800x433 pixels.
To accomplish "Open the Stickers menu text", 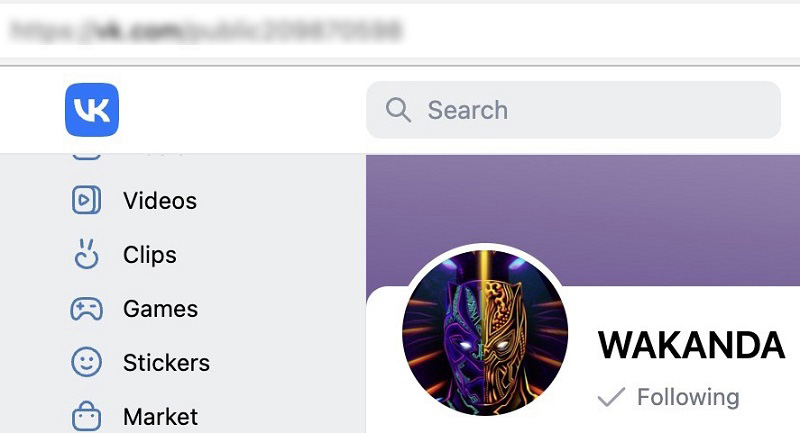I will pyautogui.click(x=166, y=363).
